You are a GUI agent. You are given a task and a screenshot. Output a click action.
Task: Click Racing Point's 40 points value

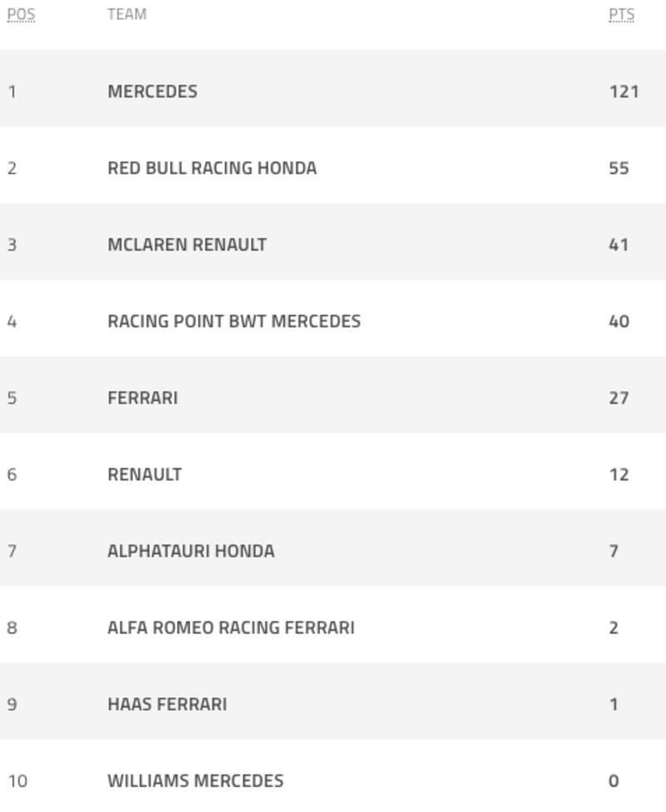tap(619, 322)
